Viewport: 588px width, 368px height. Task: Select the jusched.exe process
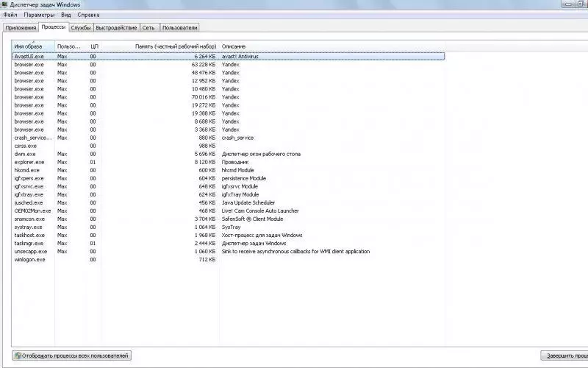point(228,203)
